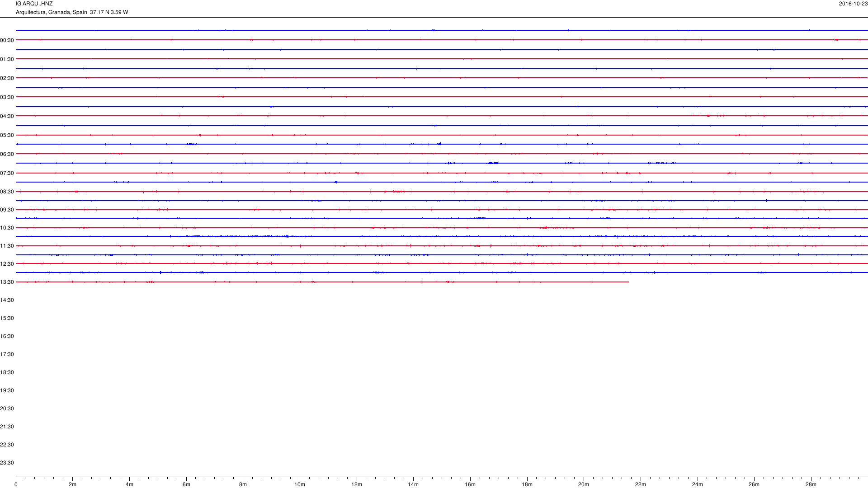Click the 10m tick label on time axis
The height and width of the screenshot is (488, 868).
(x=300, y=484)
